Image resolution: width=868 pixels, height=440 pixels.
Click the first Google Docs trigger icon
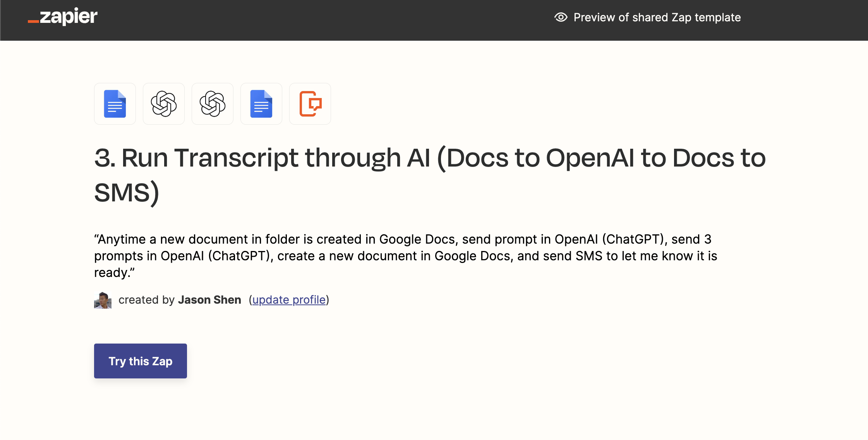[115, 104]
